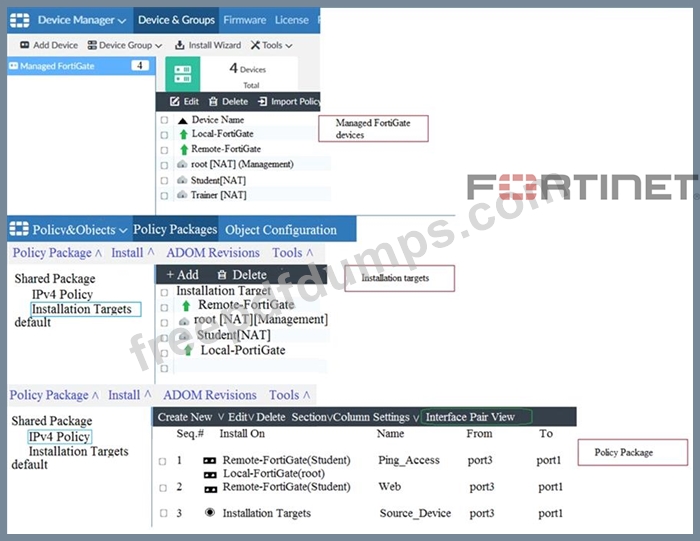Click green up arrow beside Local-FortiGate device
The height and width of the screenshot is (541, 700).
click(x=183, y=134)
